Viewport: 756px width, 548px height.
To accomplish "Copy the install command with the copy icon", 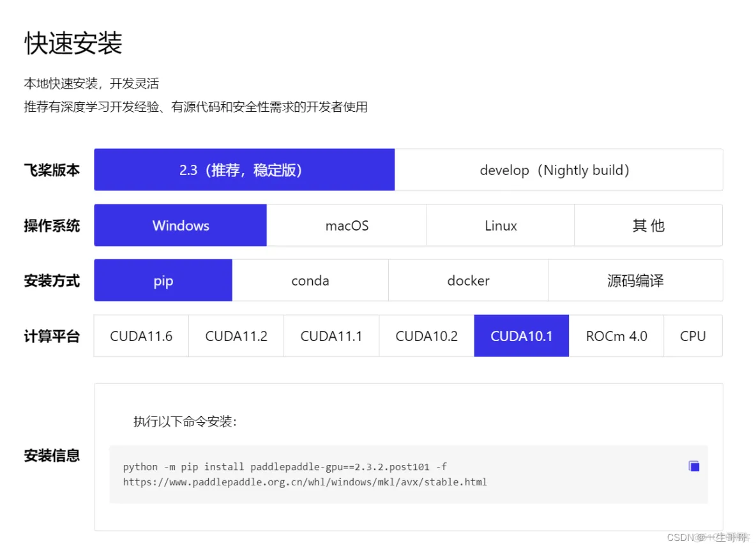I will tap(694, 466).
